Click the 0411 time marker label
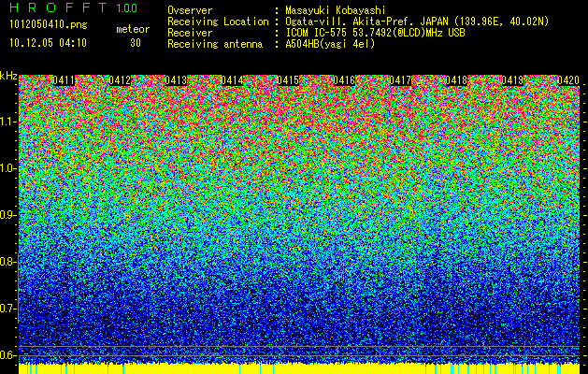Viewport: 588px width, 374px height. [64, 80]
